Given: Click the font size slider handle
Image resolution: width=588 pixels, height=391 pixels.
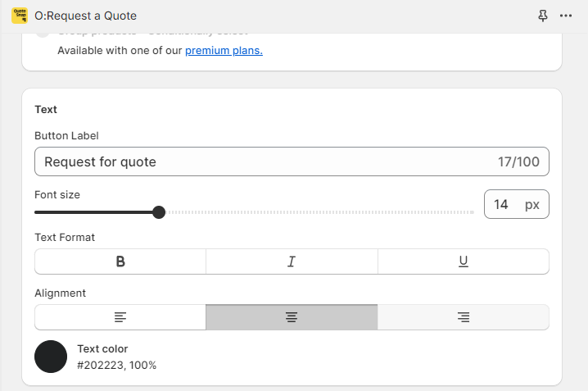Looking at the screenshot, I should (159, 212).
